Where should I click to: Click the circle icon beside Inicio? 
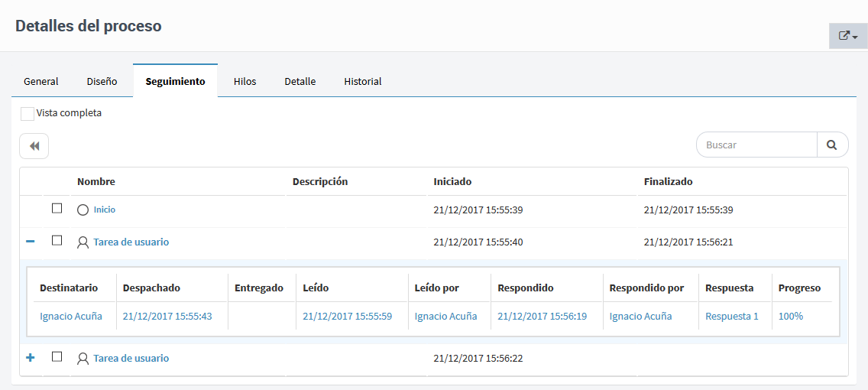click(83, 210)
